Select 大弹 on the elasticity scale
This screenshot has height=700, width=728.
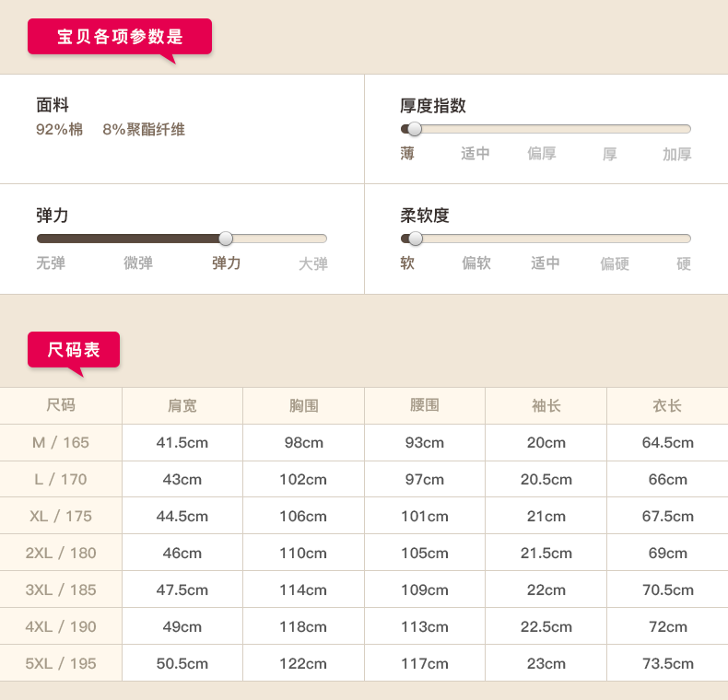[313, 263]
